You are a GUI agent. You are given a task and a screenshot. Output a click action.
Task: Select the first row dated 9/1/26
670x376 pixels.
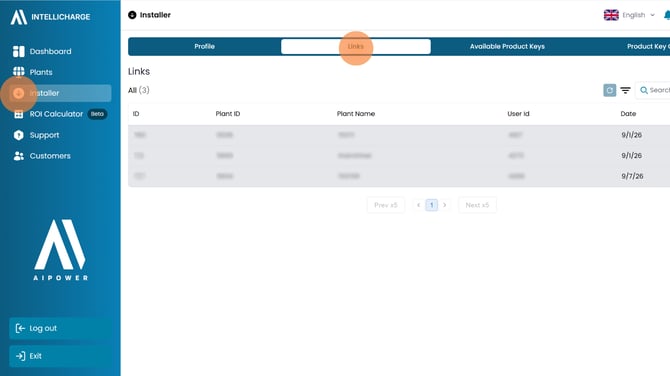tap(399, 135)
